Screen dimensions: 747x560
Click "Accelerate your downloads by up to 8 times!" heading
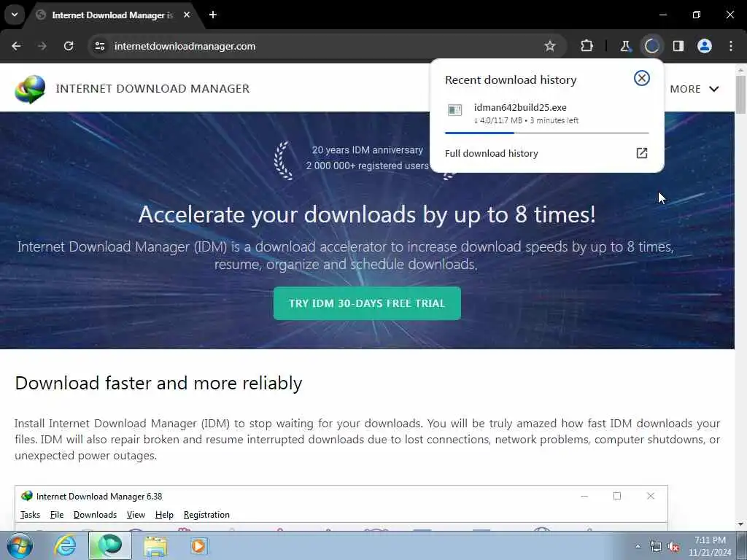click(367, 214)
